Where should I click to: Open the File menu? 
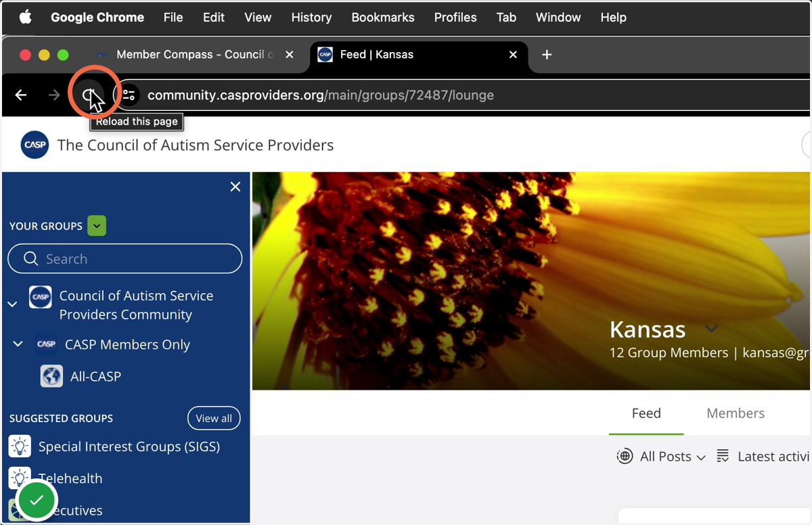click(173, 18)
